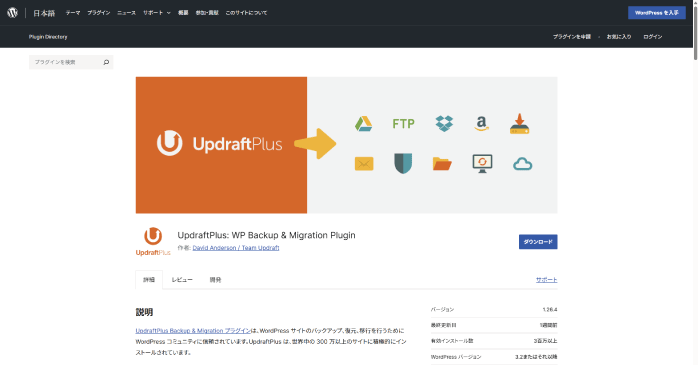Click the monitor sync icon in banner
698x365 pixels.
482,163
